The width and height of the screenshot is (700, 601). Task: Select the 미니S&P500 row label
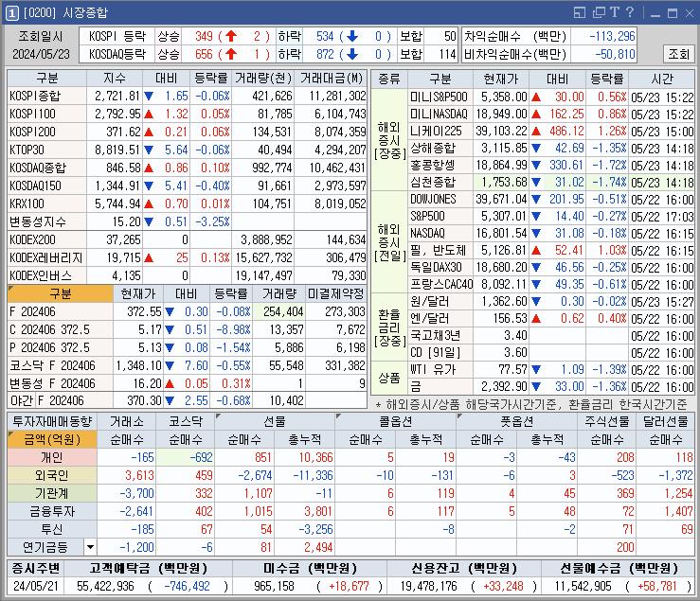pos(440,97)
